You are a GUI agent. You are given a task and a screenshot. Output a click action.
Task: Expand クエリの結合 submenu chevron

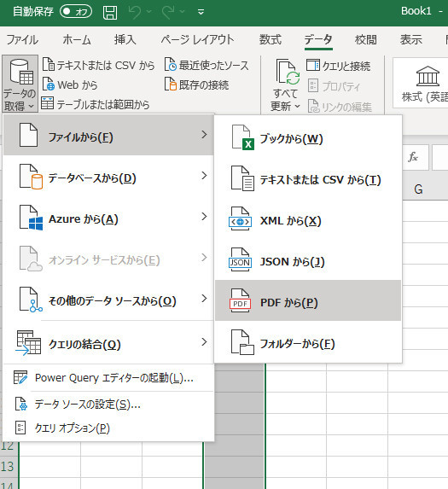(204, 342)
